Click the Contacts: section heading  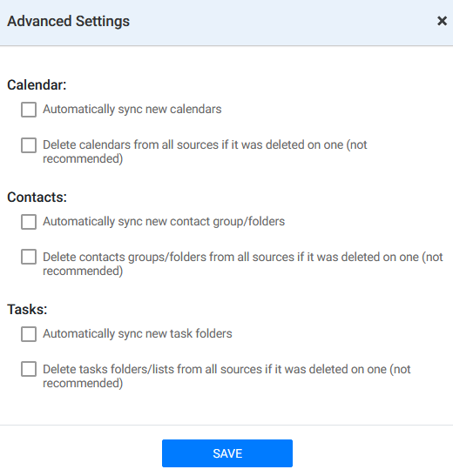point(37,197)
